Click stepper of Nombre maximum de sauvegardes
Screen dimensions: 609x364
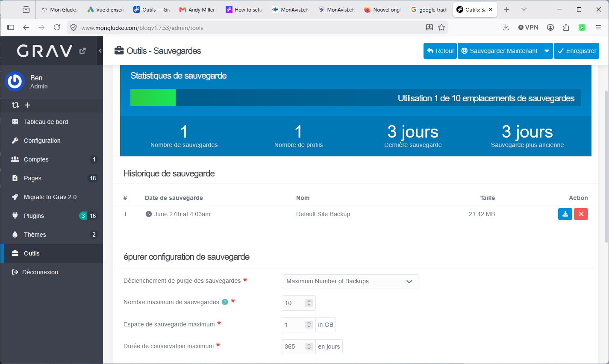click(309, 303)
